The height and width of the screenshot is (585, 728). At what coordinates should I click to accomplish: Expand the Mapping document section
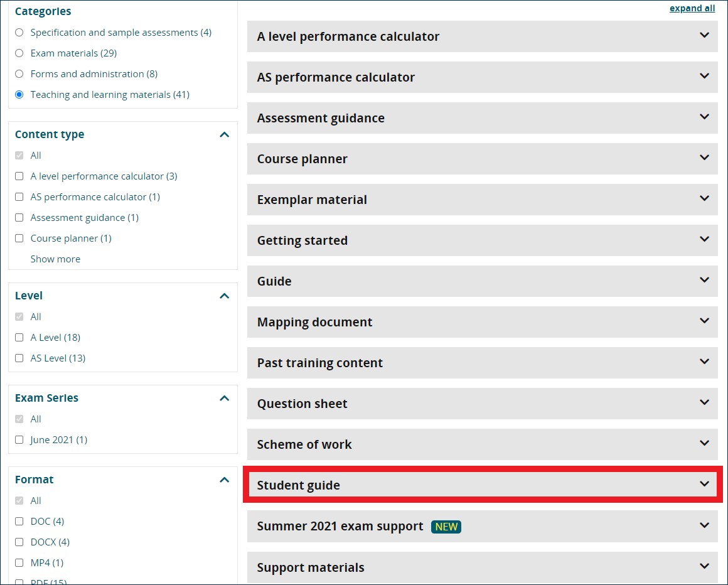[x=314, y=322]
